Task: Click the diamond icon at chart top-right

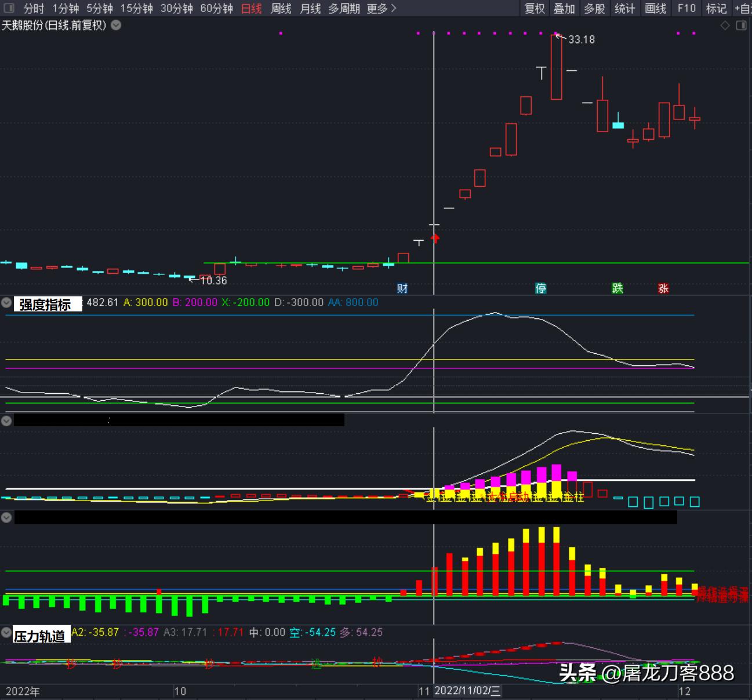Action: [x=725, y=26]
